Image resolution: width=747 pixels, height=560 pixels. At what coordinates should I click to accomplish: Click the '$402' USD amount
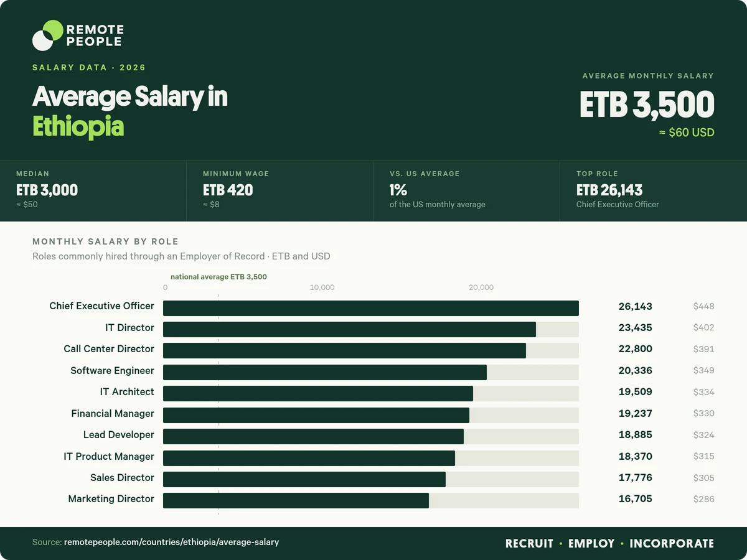click(704, 328)
